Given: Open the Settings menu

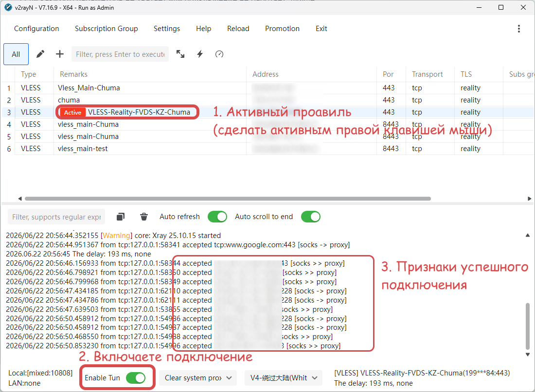Looking at the screenshot, I should click(x=167, y=29).
